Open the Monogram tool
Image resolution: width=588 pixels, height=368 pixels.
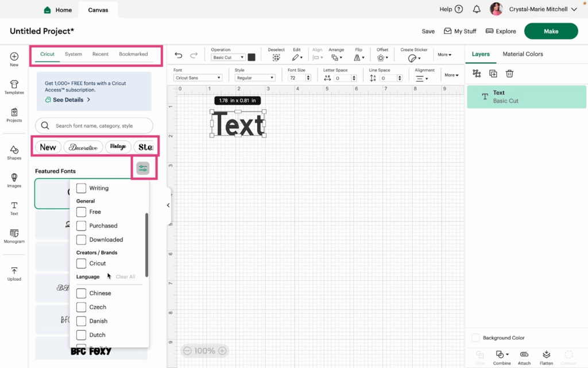pos(14,233)
